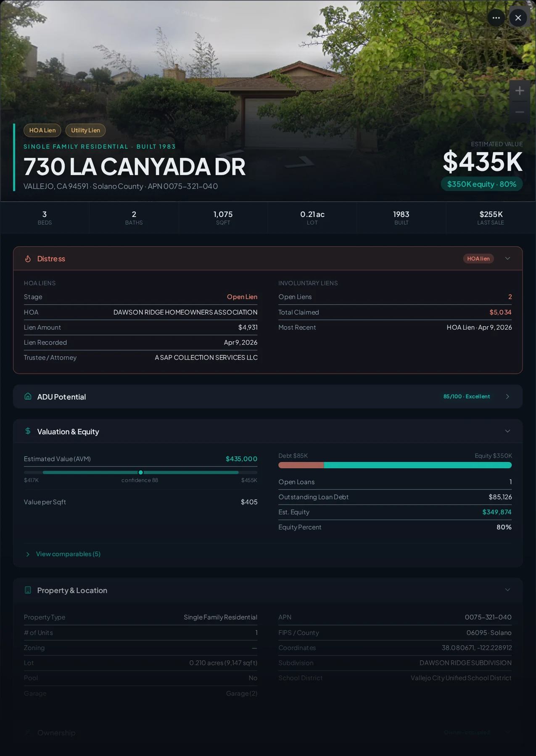This screenshot has height=756, width=536.
Task: Click the 0.21 ac LOT stat
Action: (312, 217)
